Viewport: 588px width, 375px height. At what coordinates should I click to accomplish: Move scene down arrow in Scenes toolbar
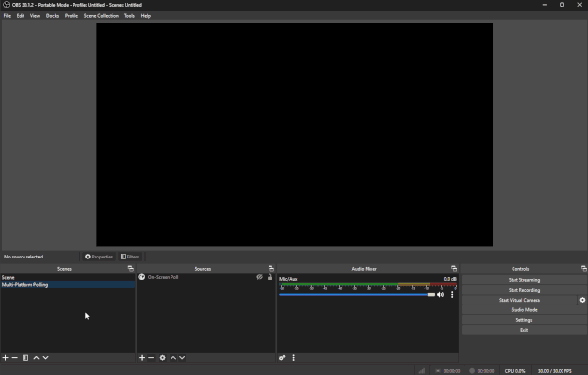click(x=45, y=358)
